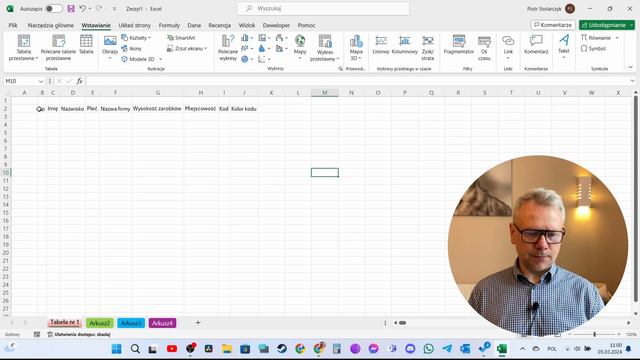Expand the Zrzut ekranu dropdown
Image resolution: width=640 pixels, height=360 pixels.
(x=205, y=49)
